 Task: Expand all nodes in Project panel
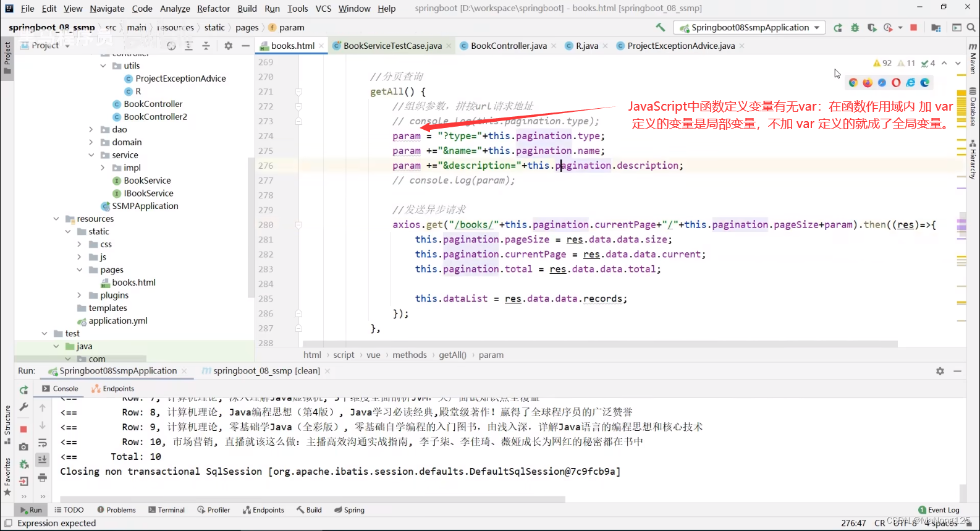[189, 46]
